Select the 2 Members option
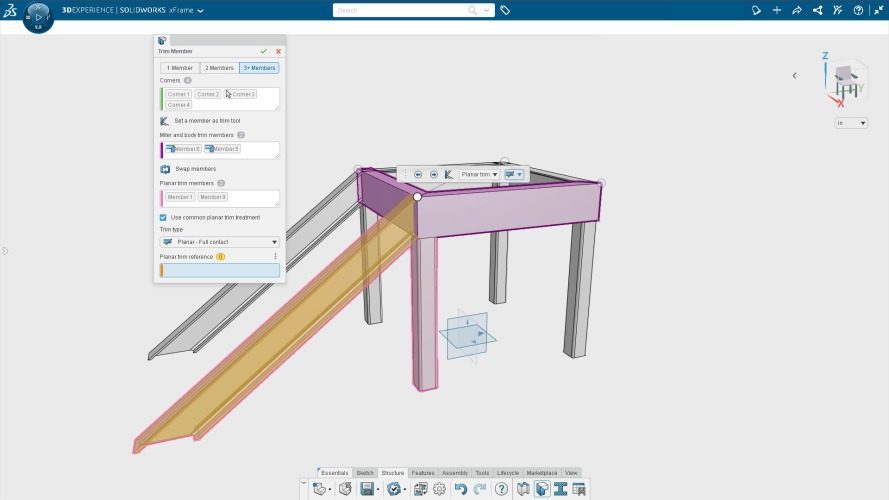The height and width of the screenshot is (500, 889). pyautogui.click(x=219, y=68)
